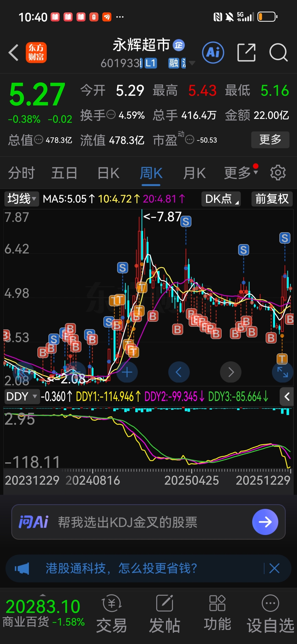Tap the L1 quote level badge
The height and width of the screenshot is (644, 297).
pos(151,63)
